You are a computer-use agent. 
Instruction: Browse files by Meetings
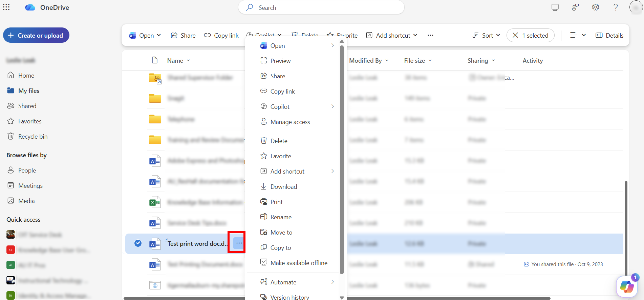click(x=25, y=185)
